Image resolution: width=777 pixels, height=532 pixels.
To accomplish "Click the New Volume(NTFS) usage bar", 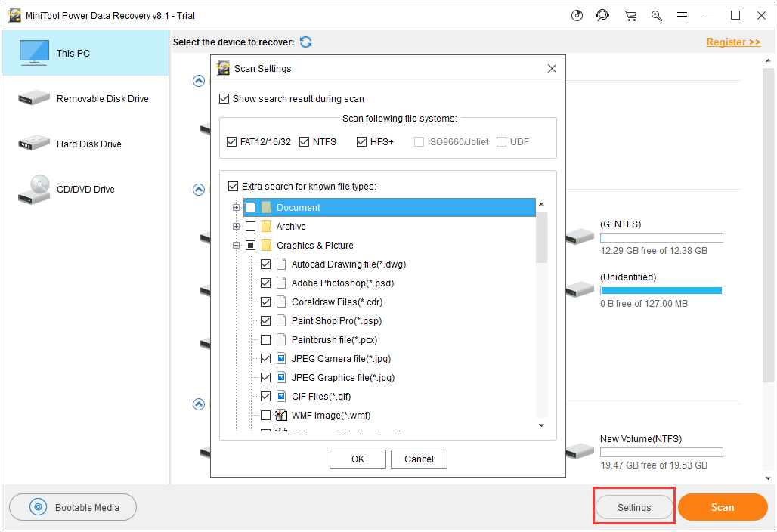I will [x=661, y=452].
